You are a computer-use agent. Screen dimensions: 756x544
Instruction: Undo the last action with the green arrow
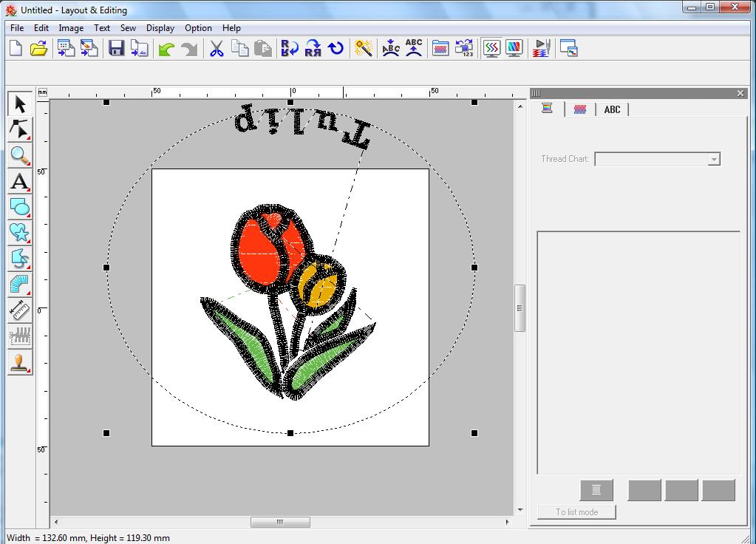coord(166,49)
